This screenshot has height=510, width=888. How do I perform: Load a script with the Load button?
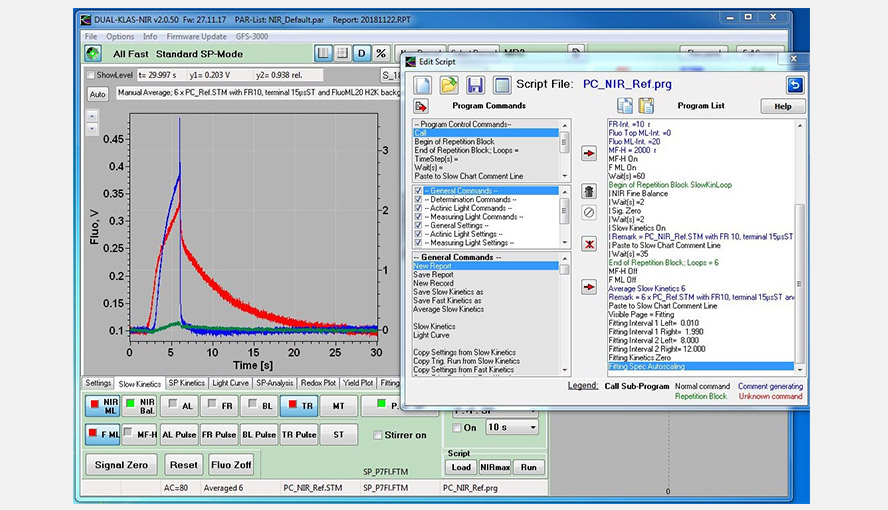[461, 467]
